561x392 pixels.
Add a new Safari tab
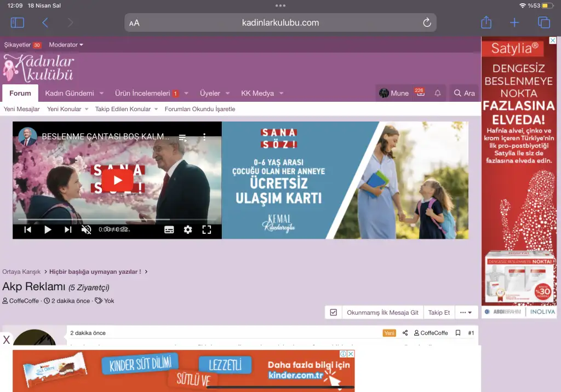(514, 22)
